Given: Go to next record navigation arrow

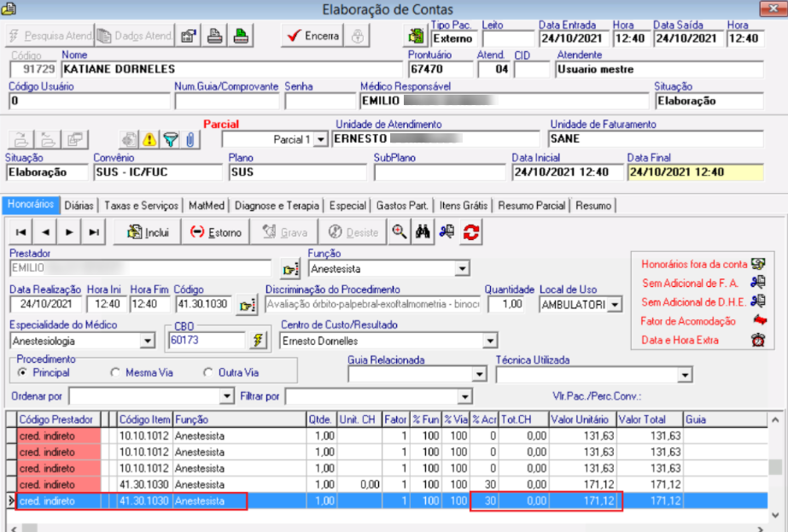Looking at the screenshot, I should click(69, 231).
